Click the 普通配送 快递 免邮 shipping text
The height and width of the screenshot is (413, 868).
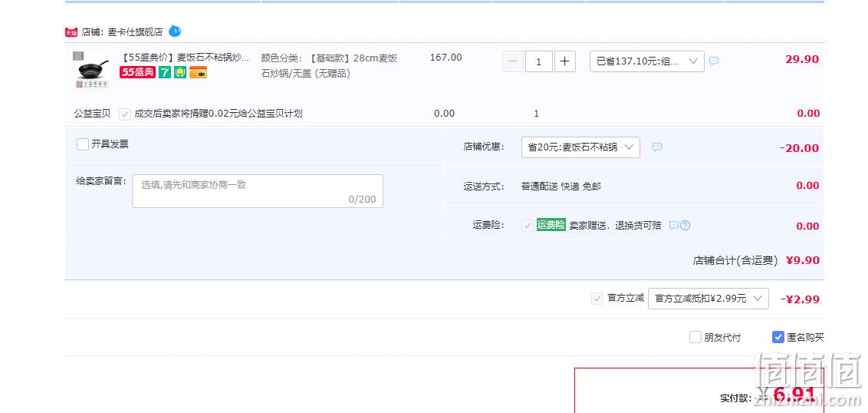tap(561, 187)
